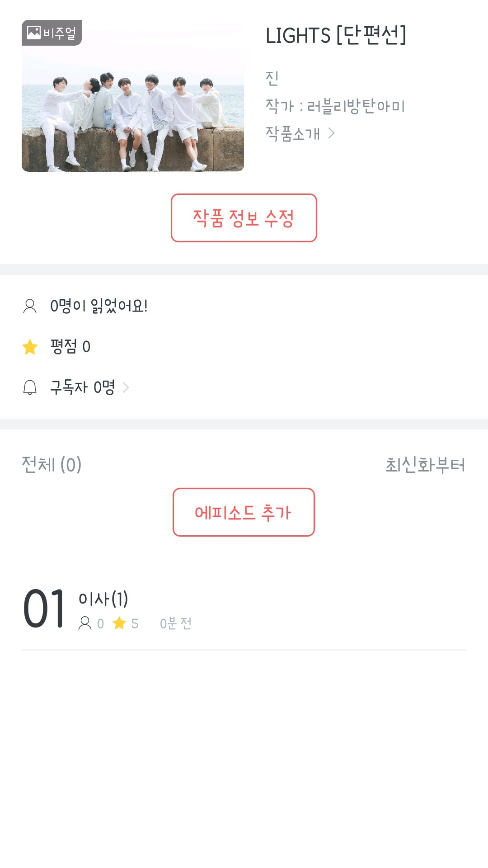This screenshot has width=488, height=868.
Task: Tap the character tag 진
Action: (272, 78)
